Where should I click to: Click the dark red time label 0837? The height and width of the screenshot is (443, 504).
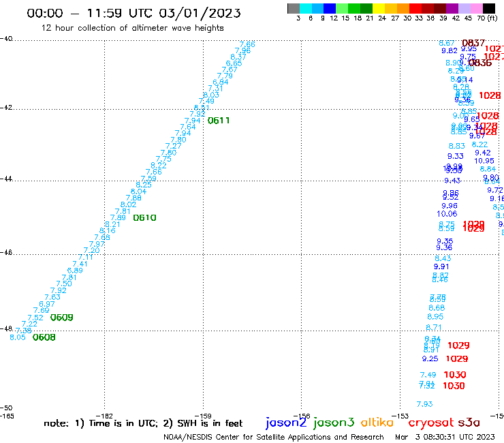click(473, 43)
